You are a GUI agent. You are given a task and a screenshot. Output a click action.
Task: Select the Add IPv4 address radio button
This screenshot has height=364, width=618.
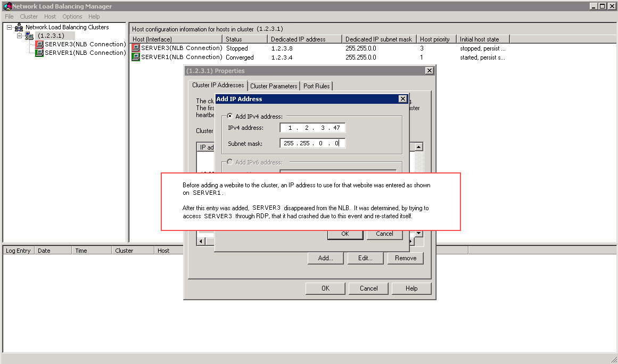(230, 116)
